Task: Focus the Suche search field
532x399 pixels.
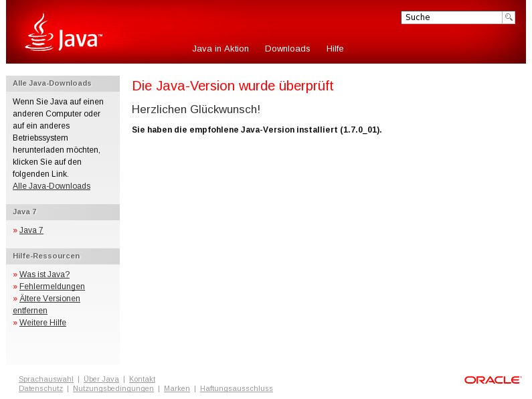Action: pos(451,17)
